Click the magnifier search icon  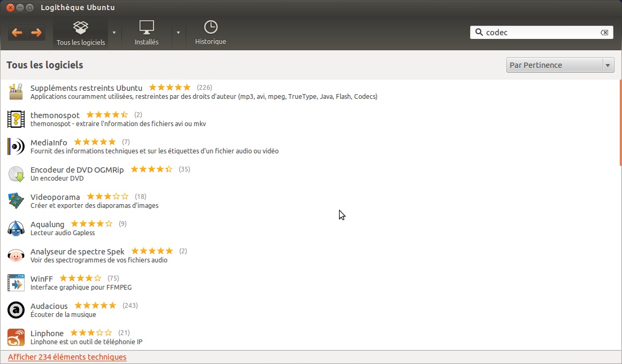tap(479, 32)
